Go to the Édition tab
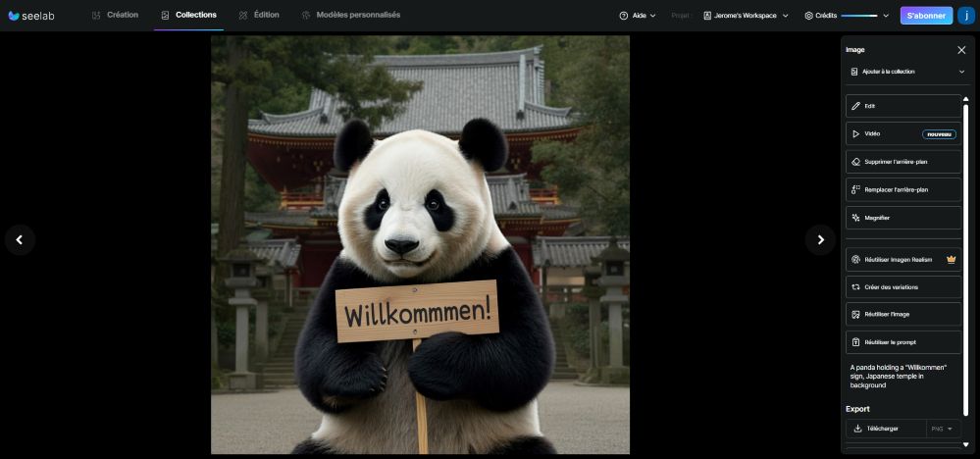 259,15
